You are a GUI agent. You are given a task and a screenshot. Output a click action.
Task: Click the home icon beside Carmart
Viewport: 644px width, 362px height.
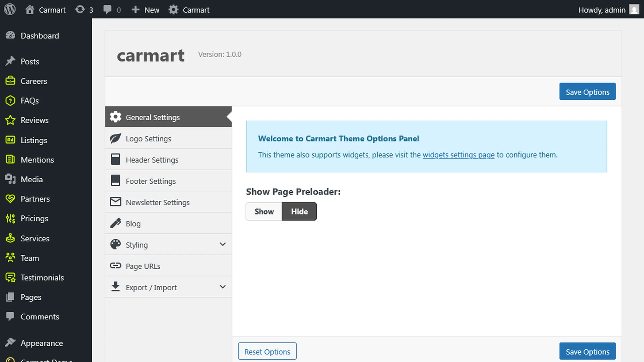pos(30,10)
